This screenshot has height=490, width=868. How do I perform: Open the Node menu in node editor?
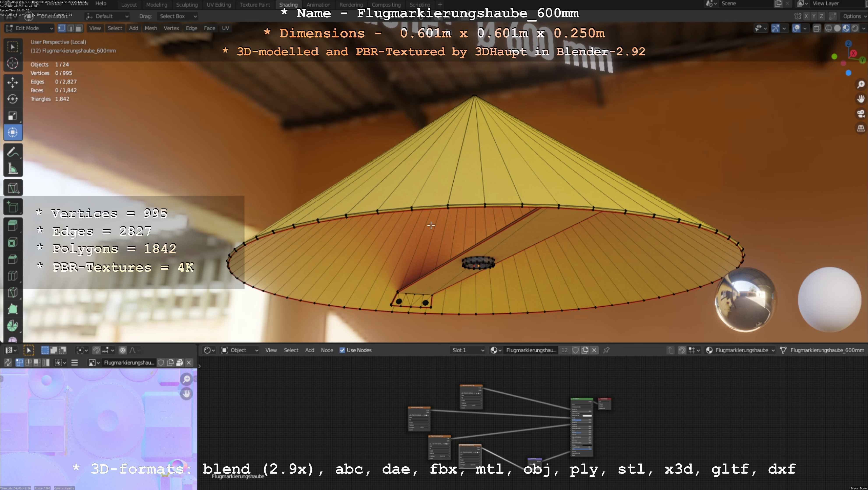(x=327, y=350)
